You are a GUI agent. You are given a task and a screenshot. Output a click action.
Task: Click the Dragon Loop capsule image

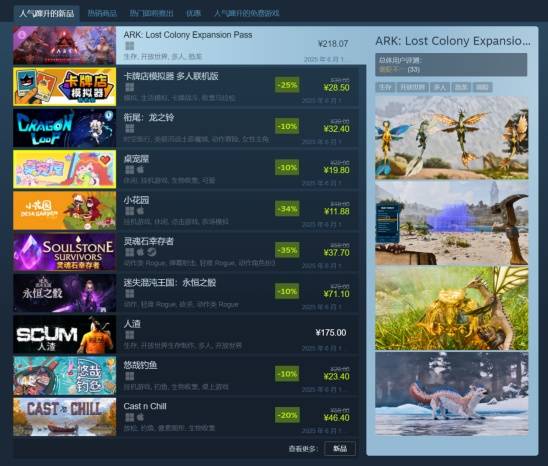click(64, 128)
